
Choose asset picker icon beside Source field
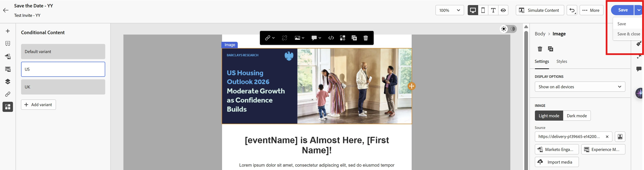(620, 136)
